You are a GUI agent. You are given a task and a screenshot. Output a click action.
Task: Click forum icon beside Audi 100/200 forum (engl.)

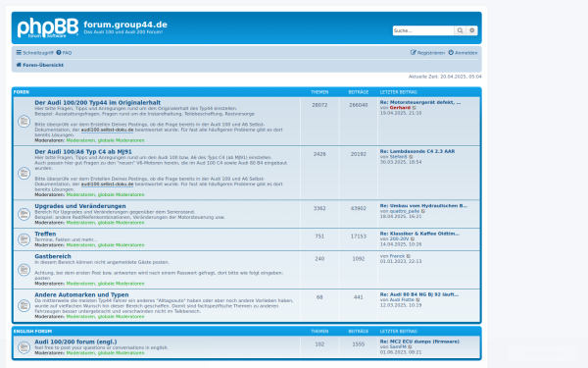24,347
